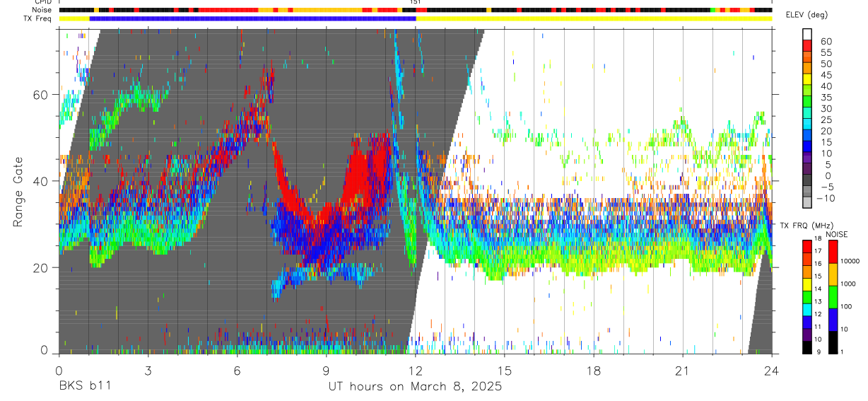Click the black 1–10 NOISE swatch

(x=833, y=342)
